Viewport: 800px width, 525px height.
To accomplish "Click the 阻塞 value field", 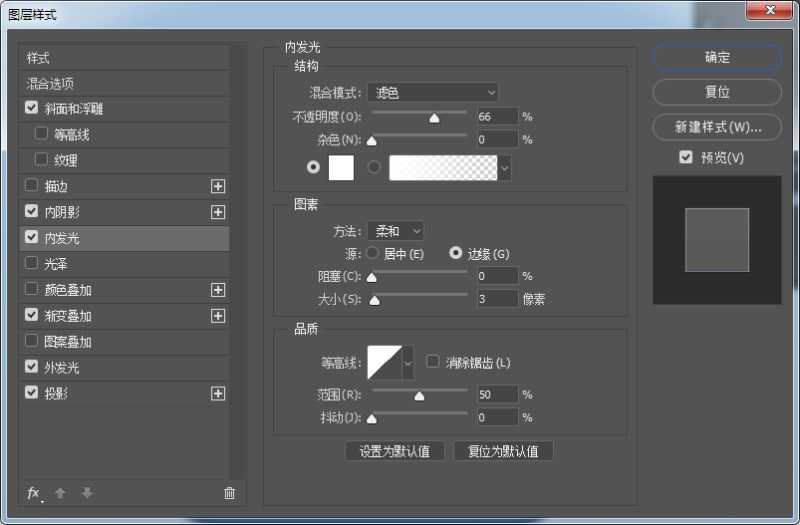I will 497,276.
